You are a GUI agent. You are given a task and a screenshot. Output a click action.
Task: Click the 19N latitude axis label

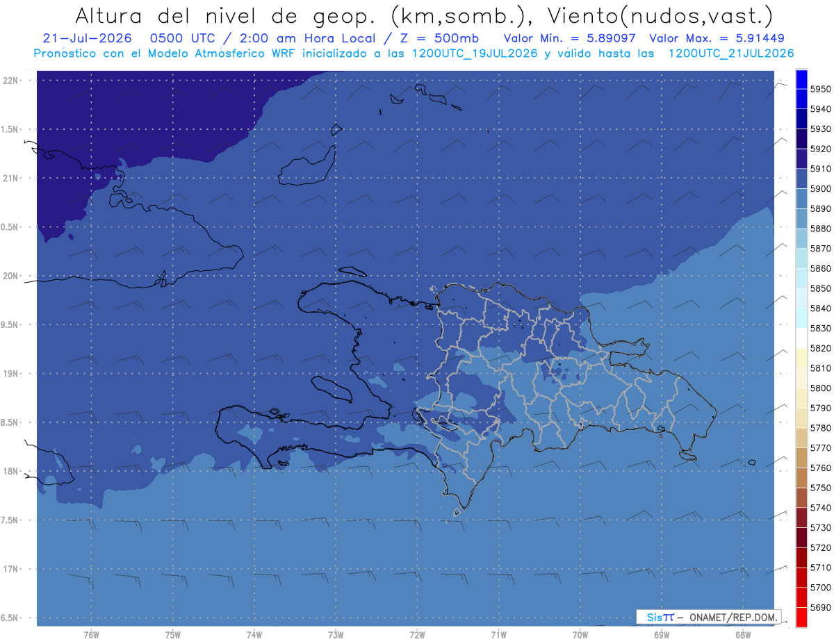10,373
